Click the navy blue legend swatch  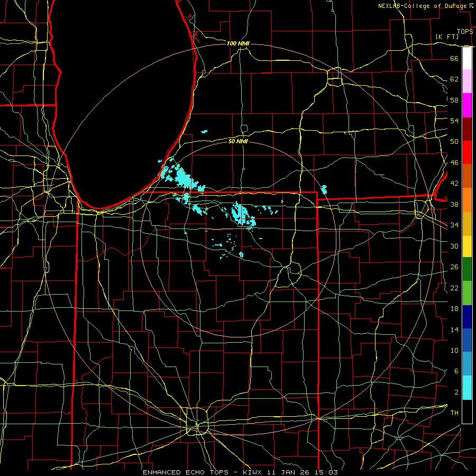467,317
